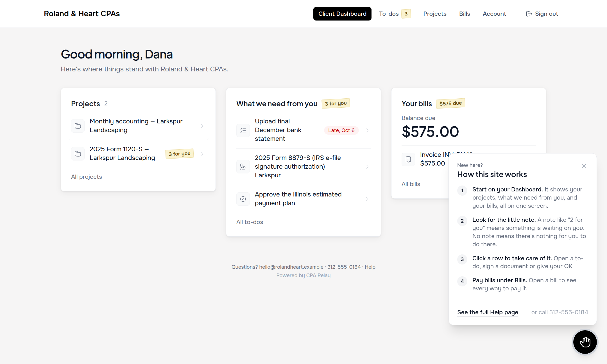
Task: Click signature icon for Form 8879-S
Action: 243,167
